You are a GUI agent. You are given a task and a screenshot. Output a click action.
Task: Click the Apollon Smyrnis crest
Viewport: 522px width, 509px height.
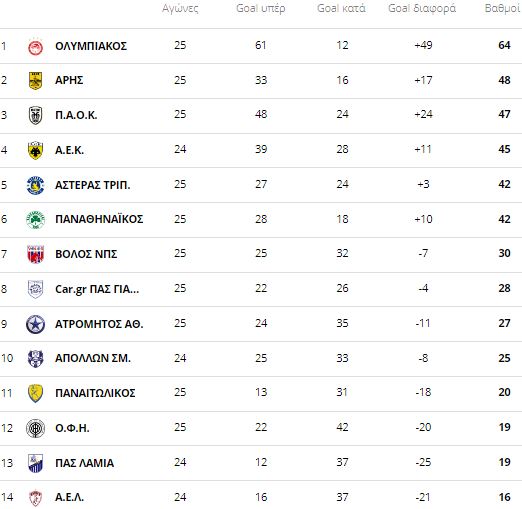[35, 359]
